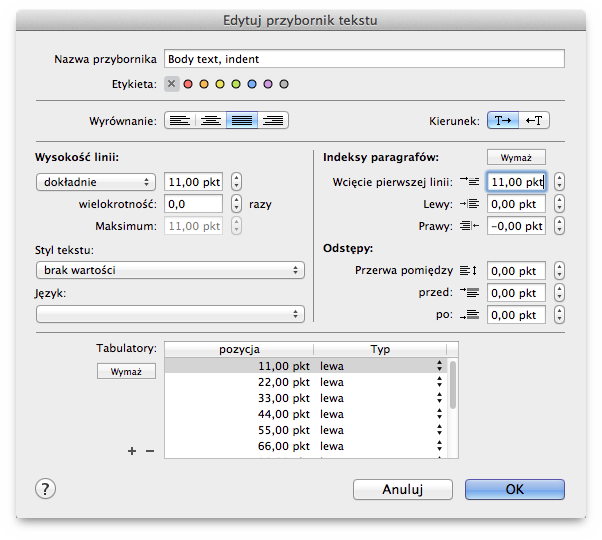The width and height of the screenshot is (602, 540).
Task: Open type dropdown for 44,00 pkt tab
Action: [x=440, y=414]
